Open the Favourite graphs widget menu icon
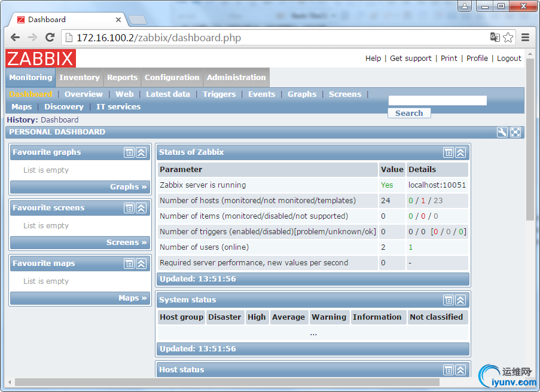Screen dimensions: 540x392 point(129,152)
